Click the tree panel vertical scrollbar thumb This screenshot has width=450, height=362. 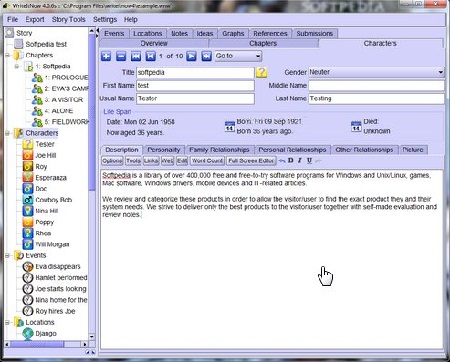(x=92, y=112)
